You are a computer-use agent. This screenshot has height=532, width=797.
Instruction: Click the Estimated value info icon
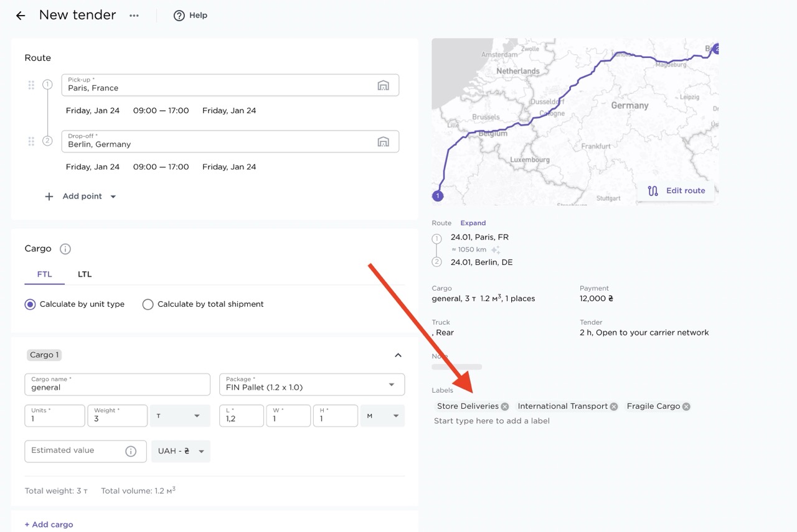click(131, 451)
